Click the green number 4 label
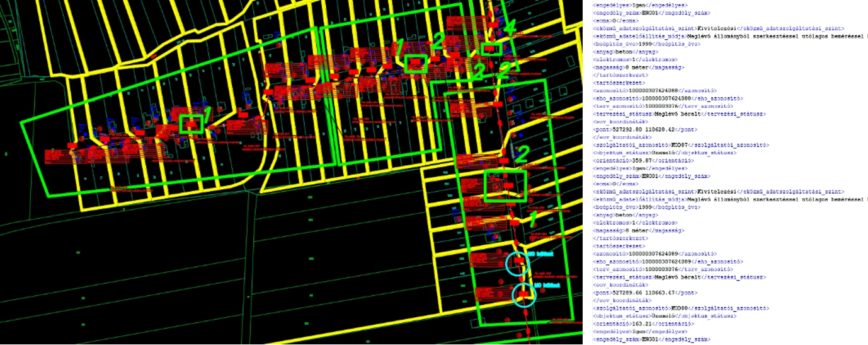This screenshot has height=345, width=868. 509,28
